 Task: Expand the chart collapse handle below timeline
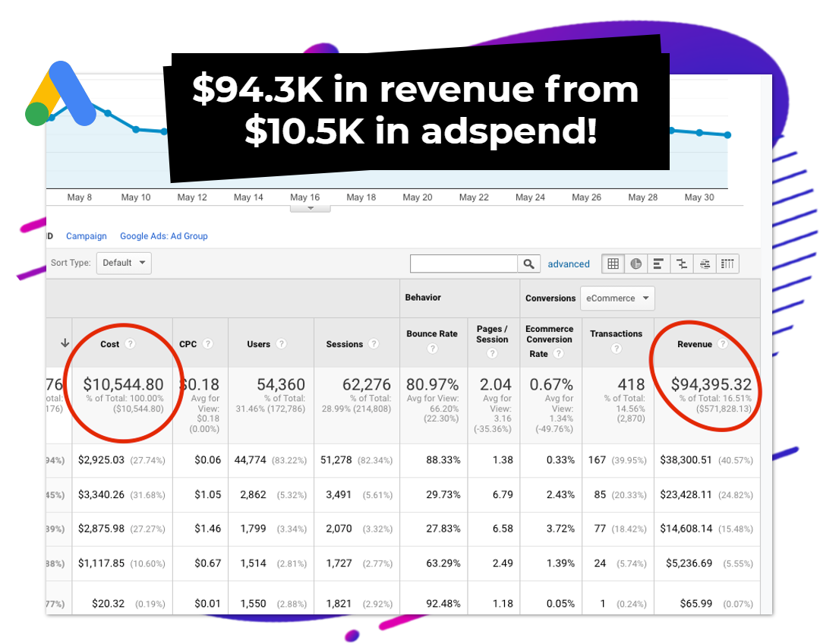(310, 208)
